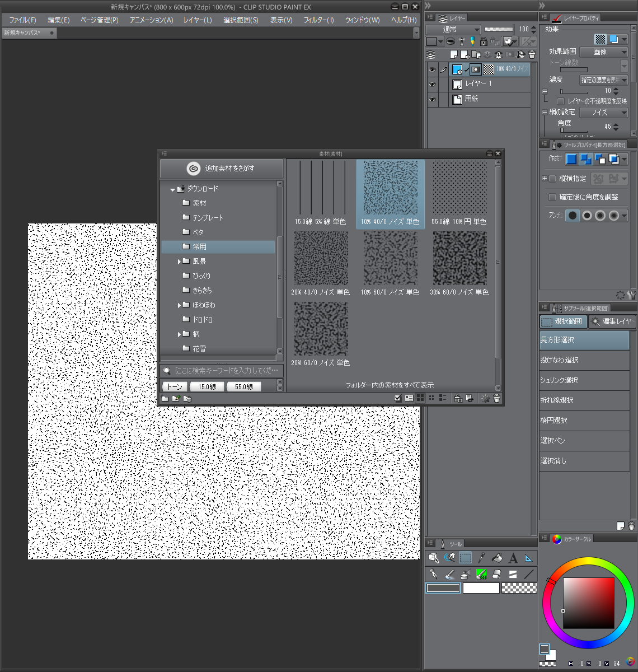Open the フィルター(I) menu
Image resolution: width=638 pixels, height=672 pixels.
(x=318, y=20)
